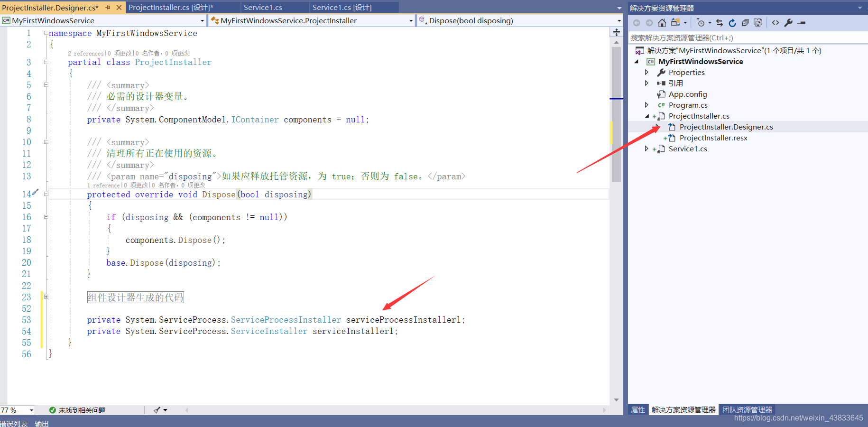Switch views icon in Solution Explorer toolbar

tap(675, 22)
